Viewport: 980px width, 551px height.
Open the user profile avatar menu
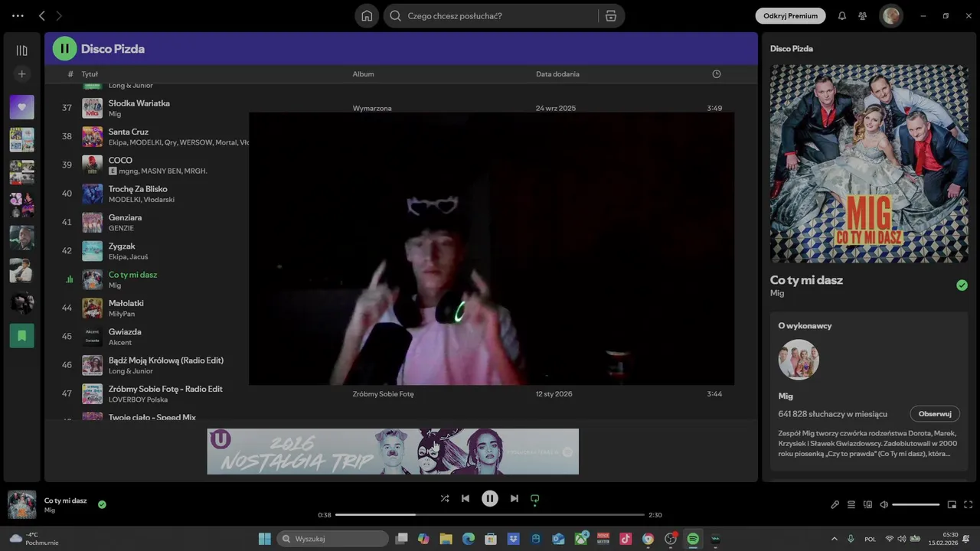click(x=890, y=15)
